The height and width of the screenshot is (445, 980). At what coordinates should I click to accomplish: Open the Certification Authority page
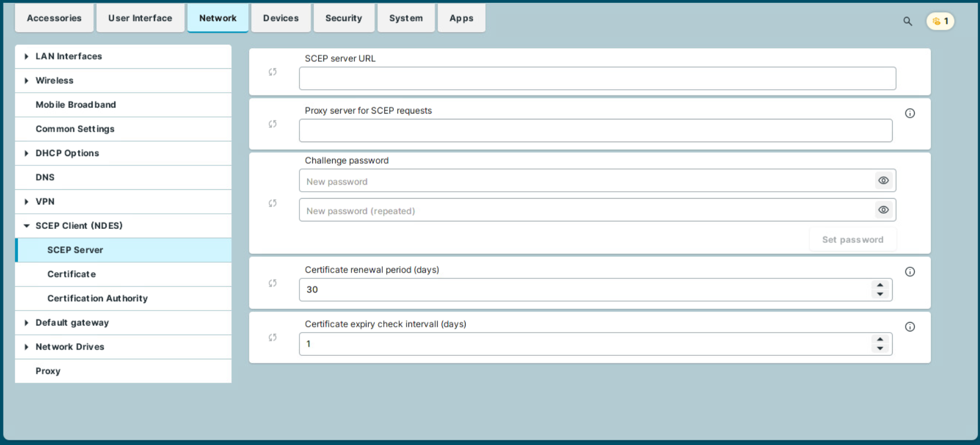(x=97, y=298)
